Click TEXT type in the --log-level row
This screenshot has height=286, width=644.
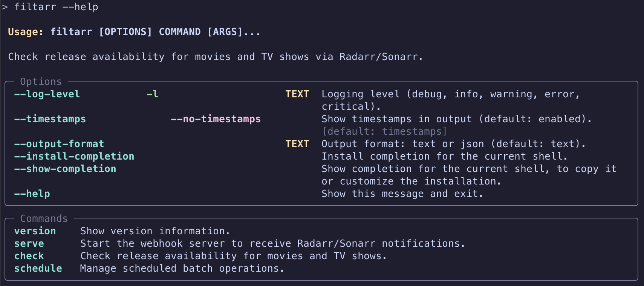tap(297, 94)
